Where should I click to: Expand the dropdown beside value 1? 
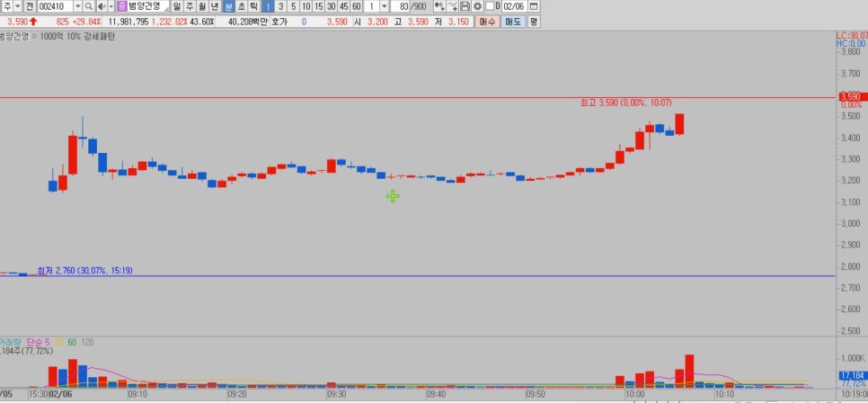click(384, 6)
